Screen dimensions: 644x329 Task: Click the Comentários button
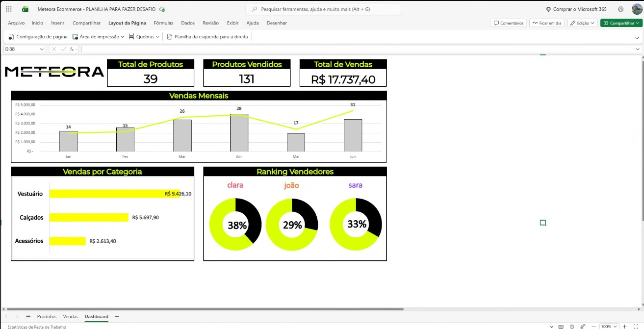tap(509, 23)
